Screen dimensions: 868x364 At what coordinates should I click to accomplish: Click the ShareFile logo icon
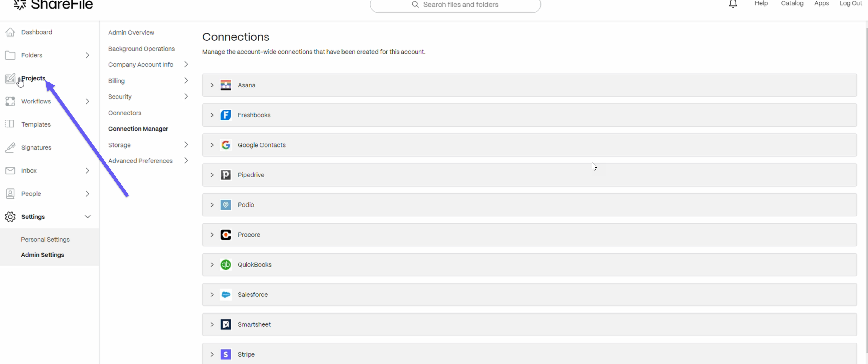pyautogui.click(x=20, y=5)
